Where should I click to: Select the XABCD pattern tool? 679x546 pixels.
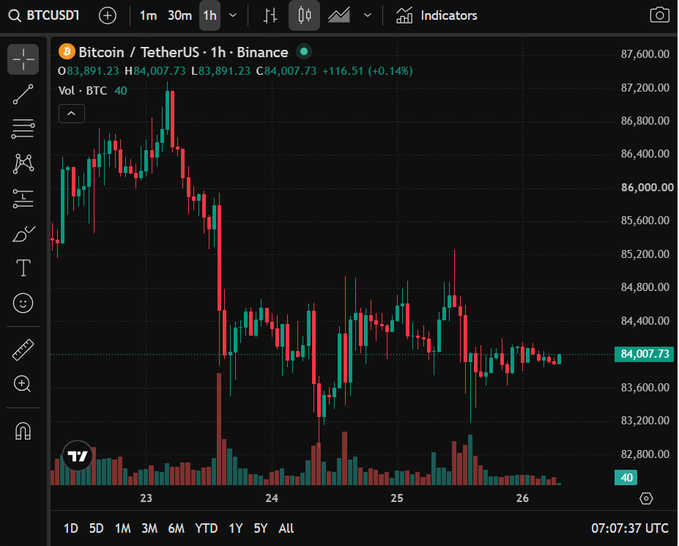click(x=23, y=164)
